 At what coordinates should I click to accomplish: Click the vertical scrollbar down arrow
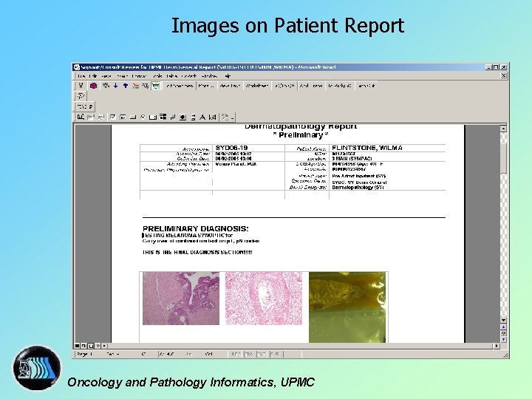tap(503, 320)
